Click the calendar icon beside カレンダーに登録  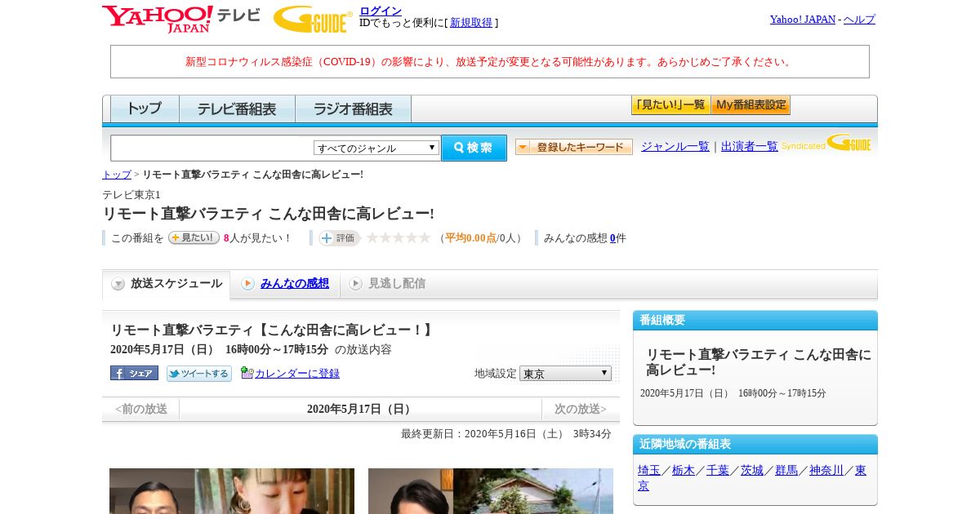coord(247,373)
